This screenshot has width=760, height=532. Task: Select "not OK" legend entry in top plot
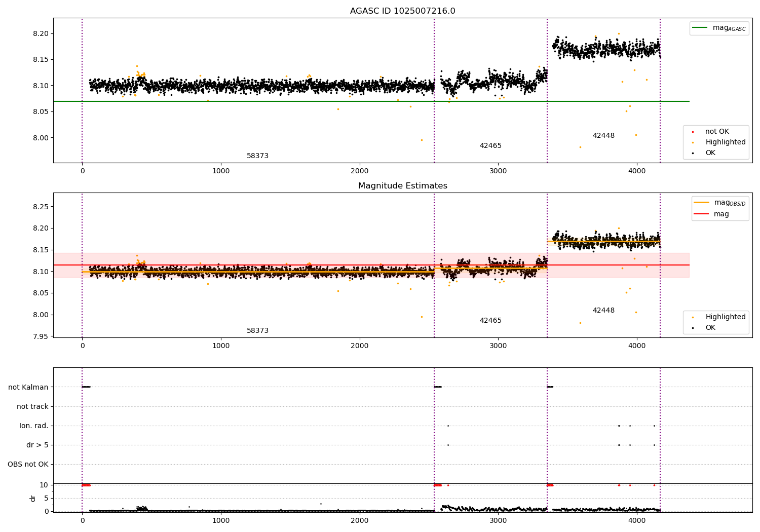click(x=717, y=132)
